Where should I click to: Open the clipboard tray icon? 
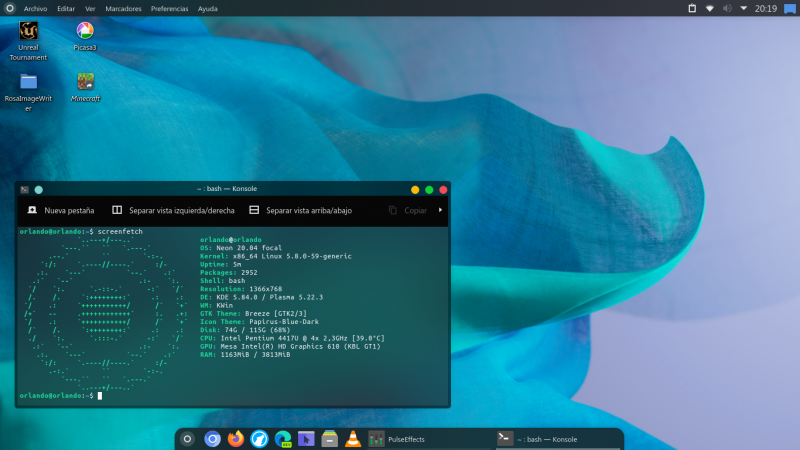coord(691,8)
